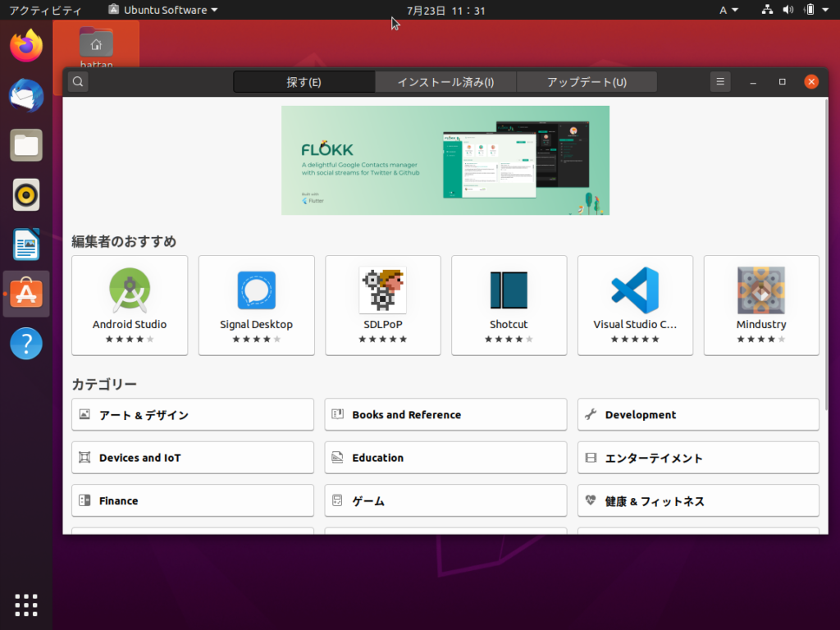Open LibreOffice Writer from the dock

click(x=26, y=244)
